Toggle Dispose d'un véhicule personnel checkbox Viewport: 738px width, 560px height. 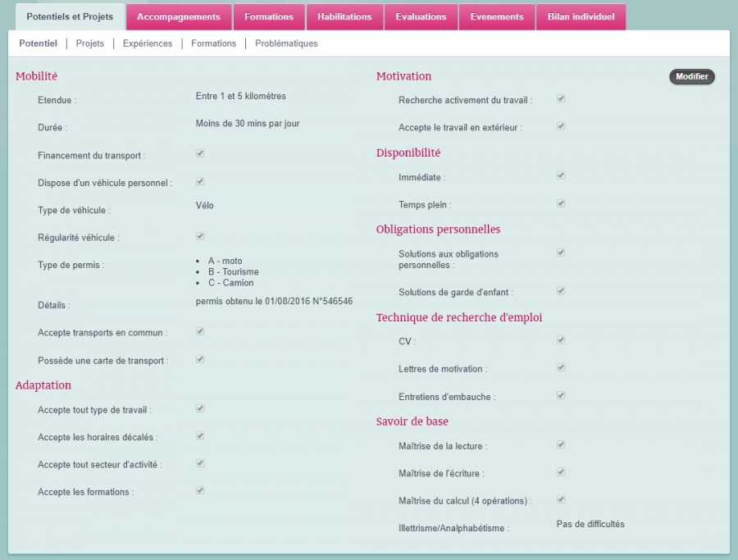pyautogui.click(x=200, y=181)
